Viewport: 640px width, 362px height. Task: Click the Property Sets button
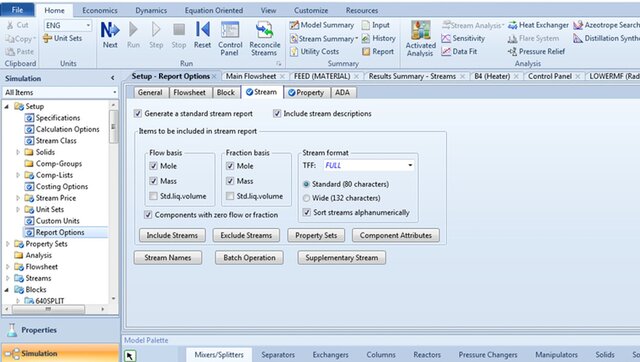tap(316, 235)
